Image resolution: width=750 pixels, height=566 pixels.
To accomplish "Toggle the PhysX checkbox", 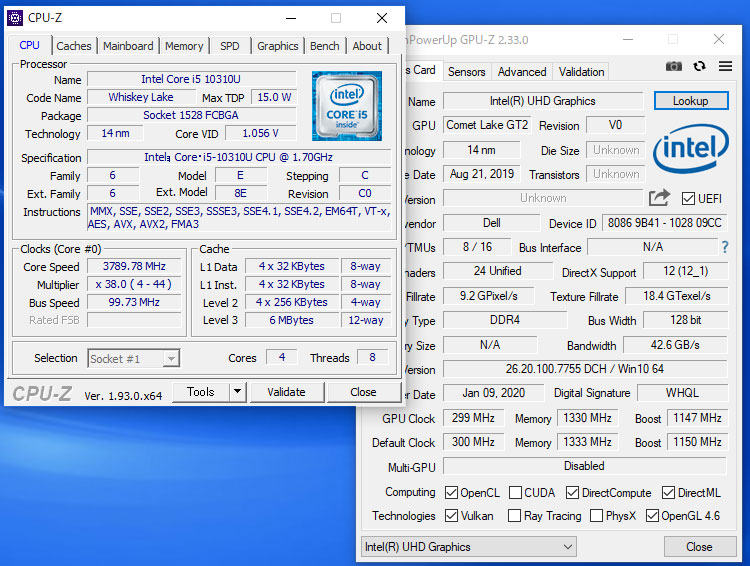I will coord(596,515).
